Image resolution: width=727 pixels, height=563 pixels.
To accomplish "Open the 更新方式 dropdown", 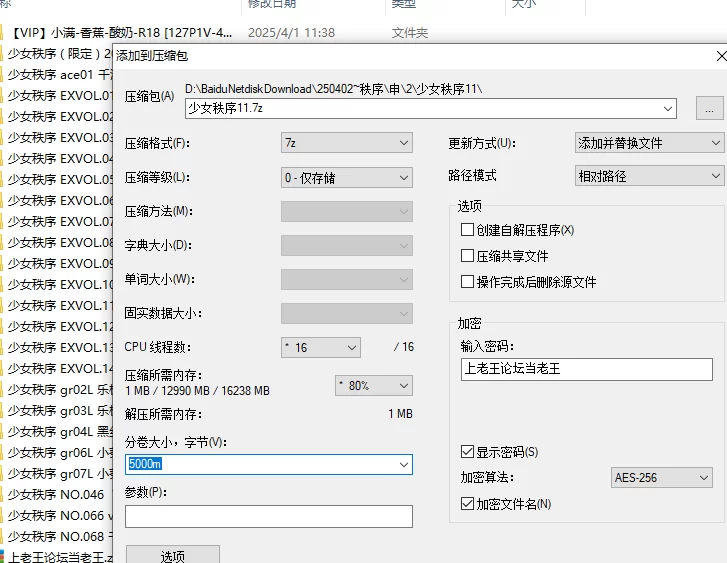I will 649,143.
